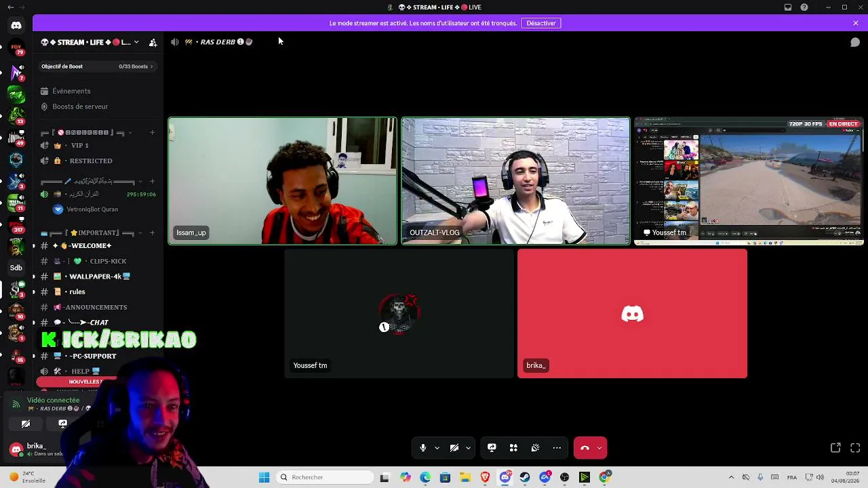868x488 pixels.
Task: Open the server showing 317 unread badge
Action: point(16,225)
